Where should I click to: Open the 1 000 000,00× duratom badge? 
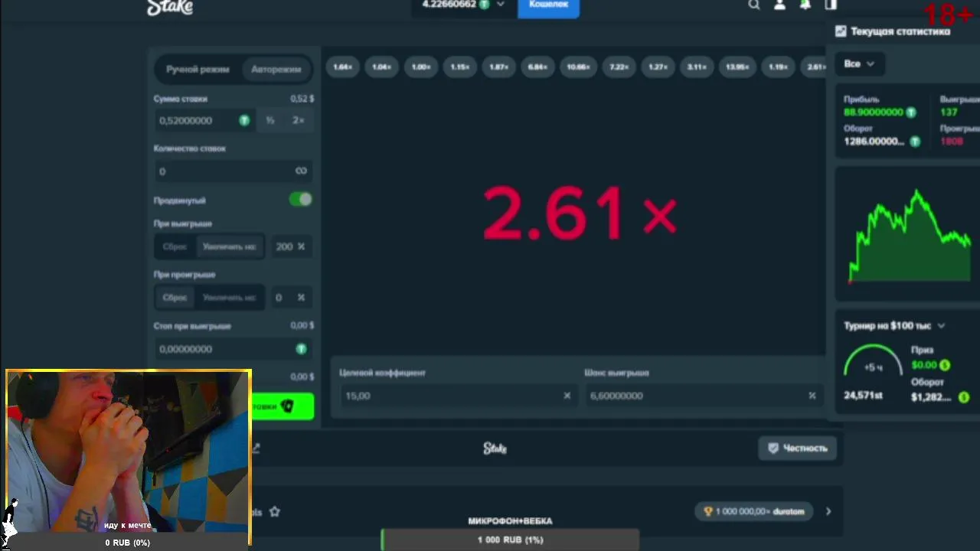click(x=755, y=511)
